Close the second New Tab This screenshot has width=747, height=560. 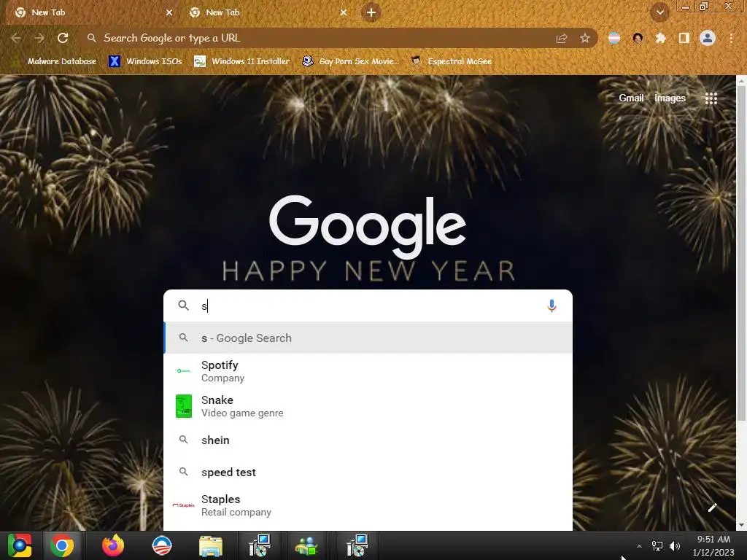tap(344, 12)
